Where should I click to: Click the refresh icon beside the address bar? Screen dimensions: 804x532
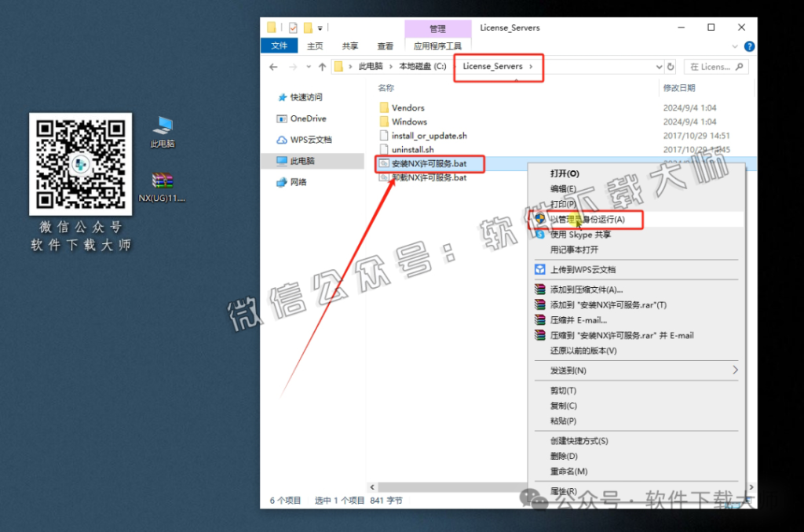pos(670,67)
